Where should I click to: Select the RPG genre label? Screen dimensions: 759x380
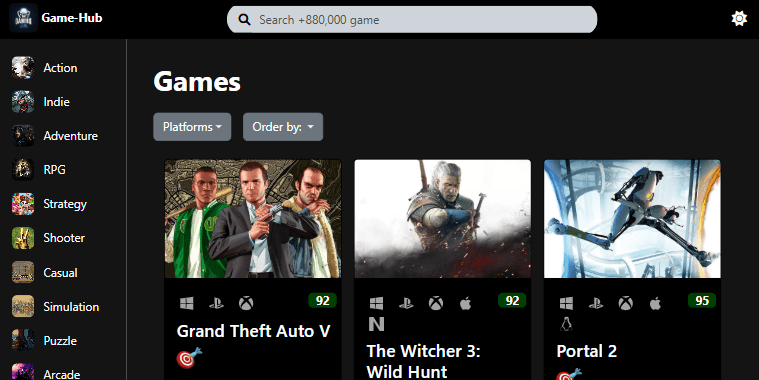pyautogui.click(x=54, y=170)
